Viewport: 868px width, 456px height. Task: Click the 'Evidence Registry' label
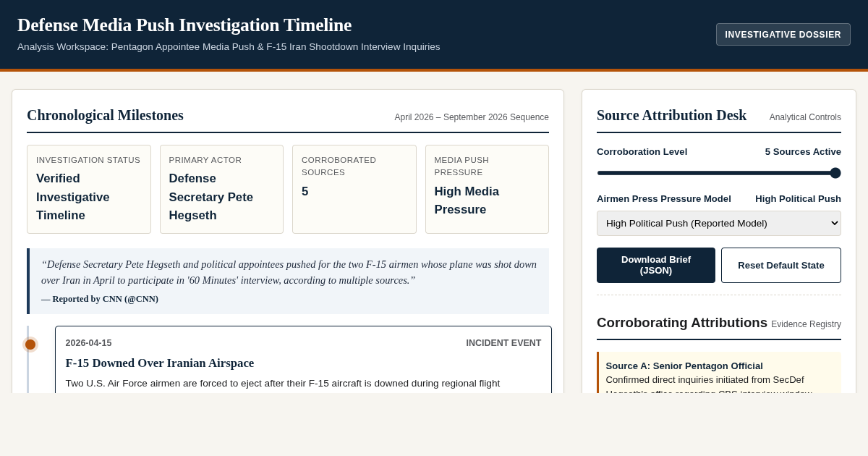coord(806,324)
